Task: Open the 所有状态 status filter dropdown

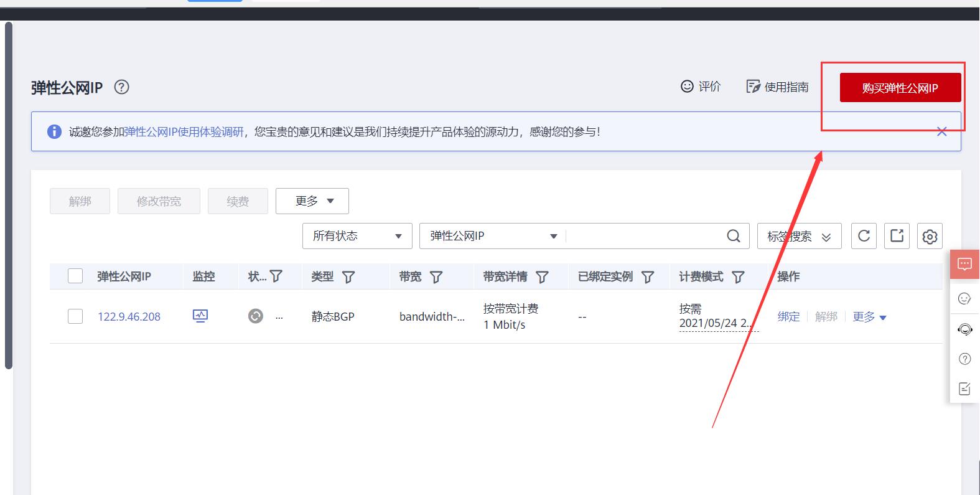Action: [357, 236]
